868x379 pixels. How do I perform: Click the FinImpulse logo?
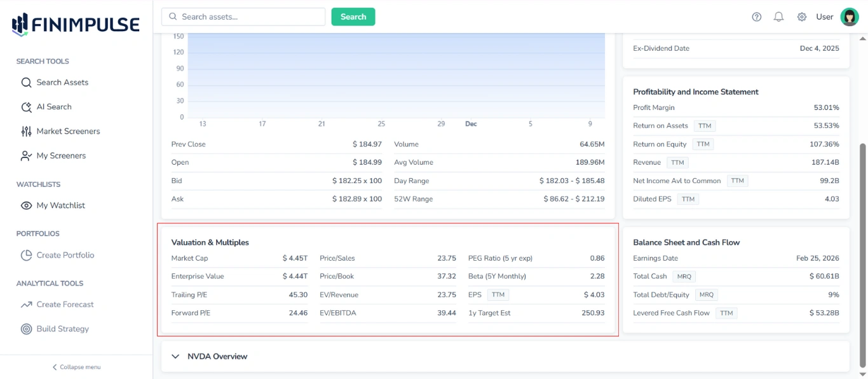coord(74,24)
